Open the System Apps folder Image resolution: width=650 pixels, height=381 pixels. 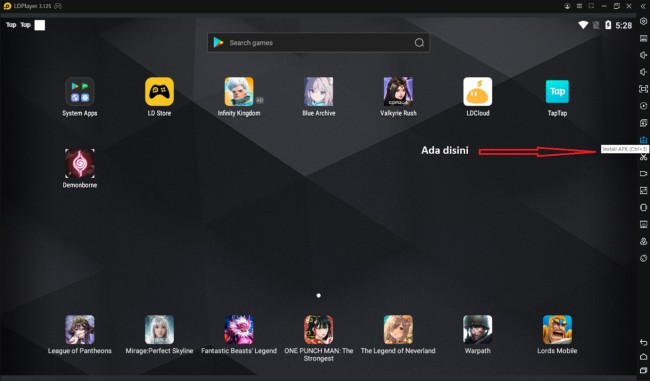click(x=80, y=97)
